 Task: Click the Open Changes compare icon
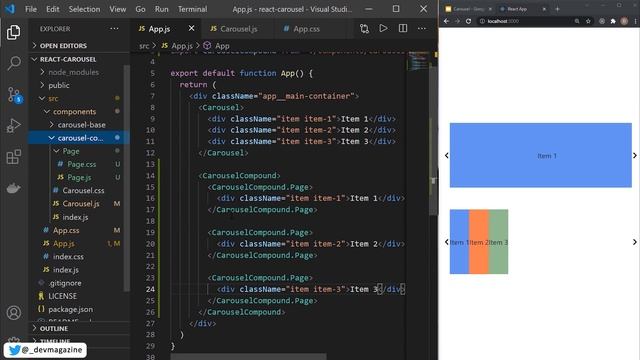click(364, 29)
